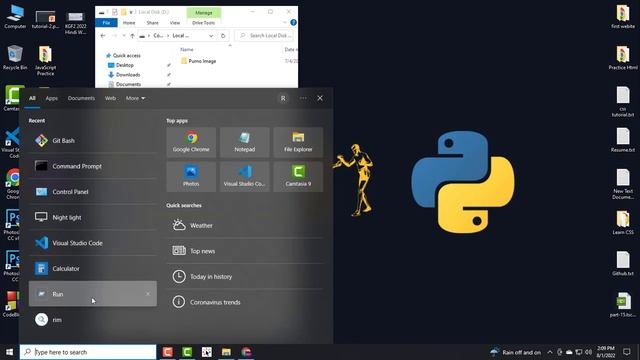640x360 pixels.
Task: Sort by Name column header in Explorer
Action: pos(187,49)
